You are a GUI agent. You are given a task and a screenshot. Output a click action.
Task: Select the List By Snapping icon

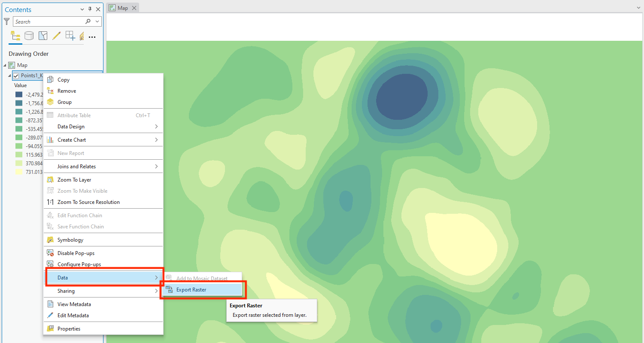[x=70, y=36]
